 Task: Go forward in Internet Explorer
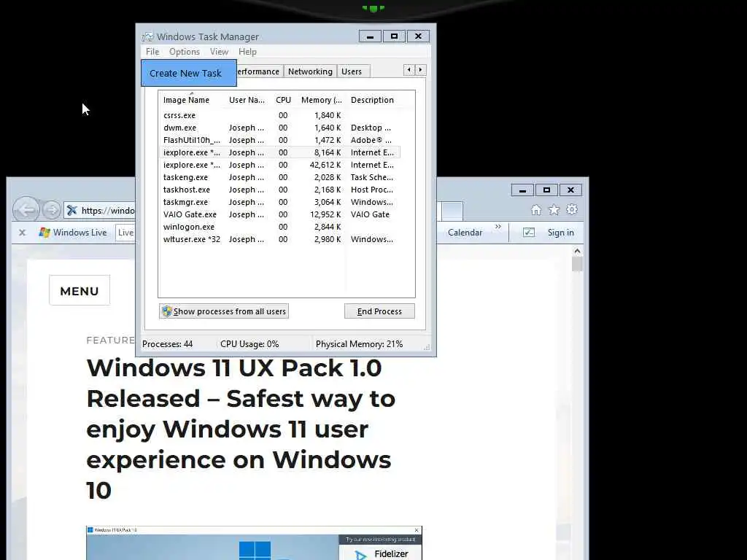pos(52,209)
